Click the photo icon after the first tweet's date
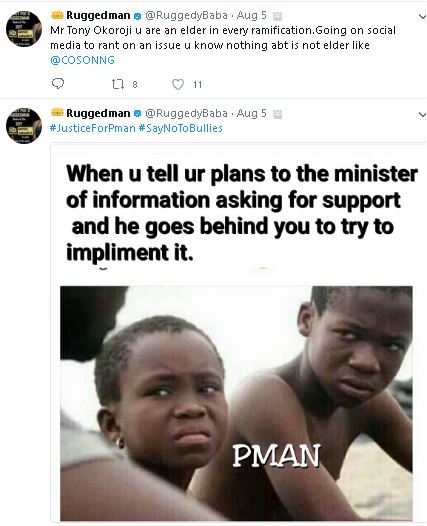 click(x=277, y=16)
